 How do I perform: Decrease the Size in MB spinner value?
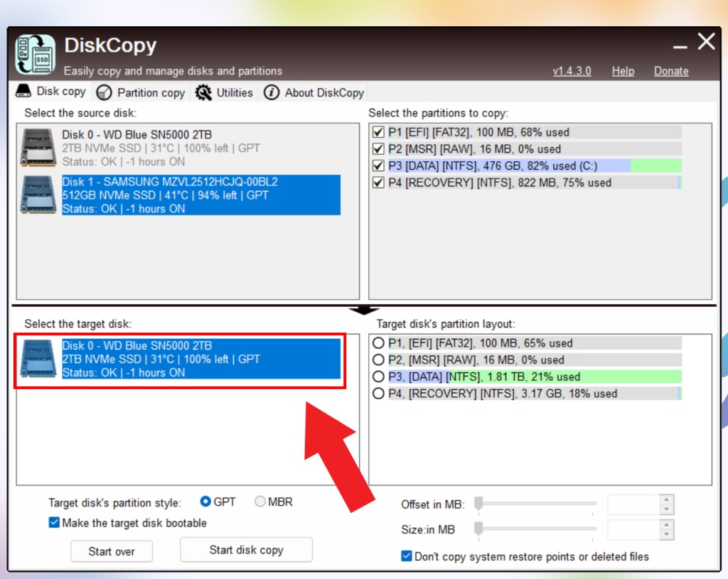point(667,534)
